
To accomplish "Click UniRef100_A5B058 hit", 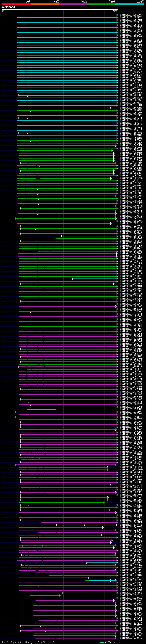I will click(131, 540).
